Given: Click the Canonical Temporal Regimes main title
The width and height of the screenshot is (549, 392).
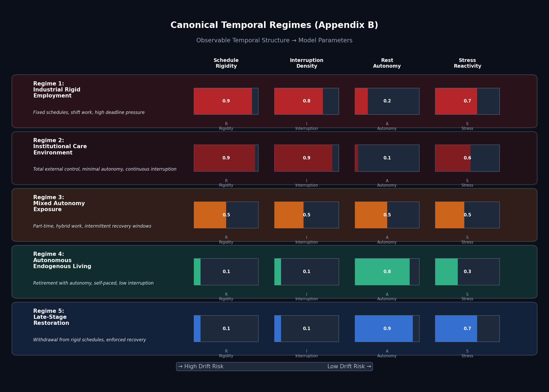Looking at the screenshot, I should [274, 25].
